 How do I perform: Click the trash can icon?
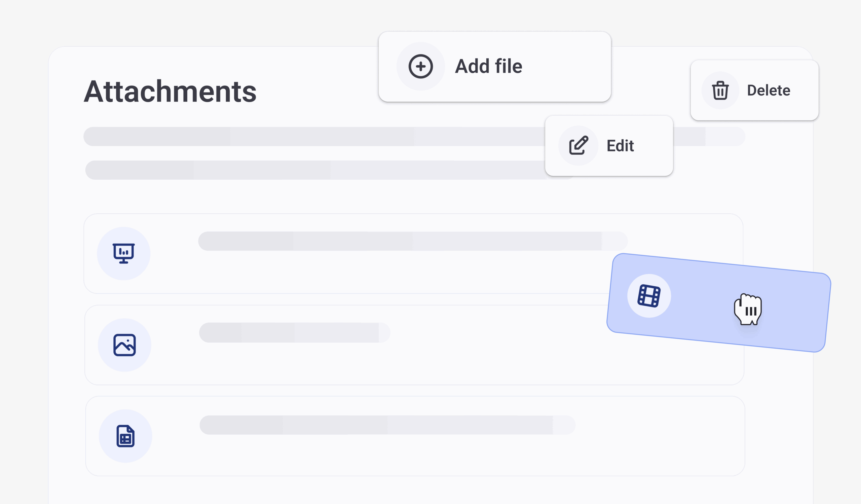pos(720,91)
